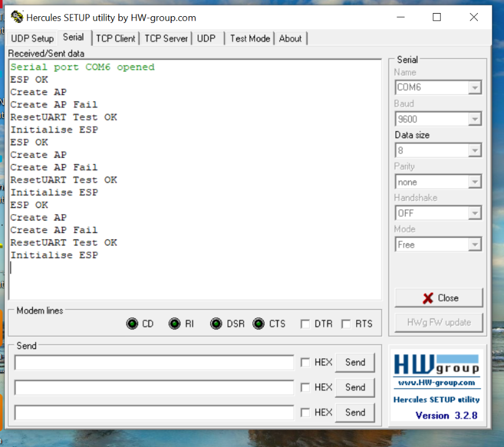
Task: Enable HEX for third send row
Action: point(305,412)
